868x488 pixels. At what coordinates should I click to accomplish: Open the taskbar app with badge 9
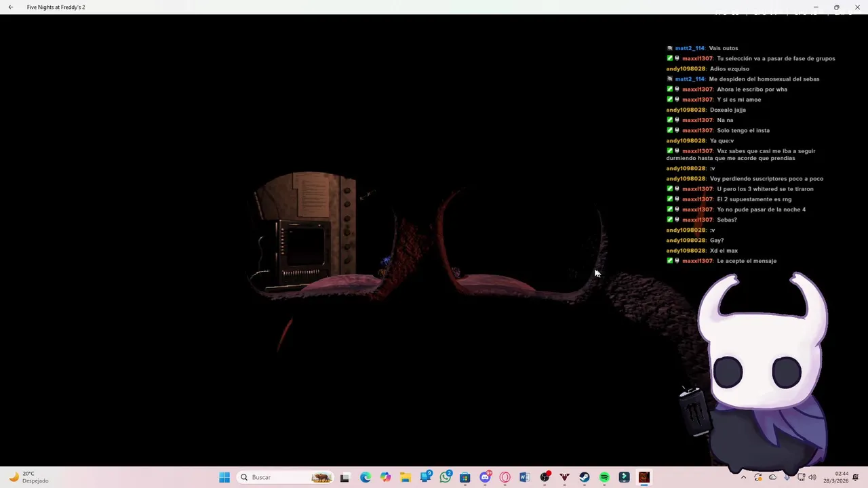click(x=426, y=477)
